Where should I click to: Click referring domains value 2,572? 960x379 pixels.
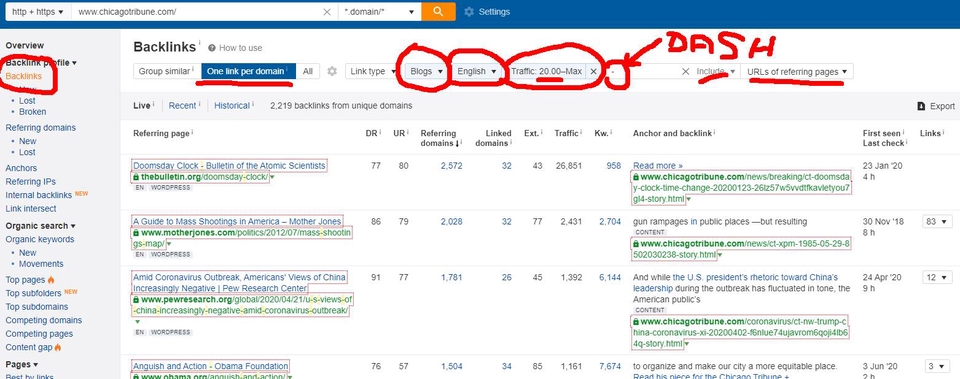click(x=451, y=165)
